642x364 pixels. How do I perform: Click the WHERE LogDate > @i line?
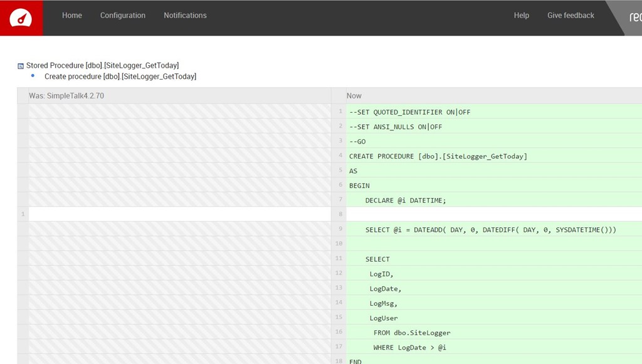409,347
